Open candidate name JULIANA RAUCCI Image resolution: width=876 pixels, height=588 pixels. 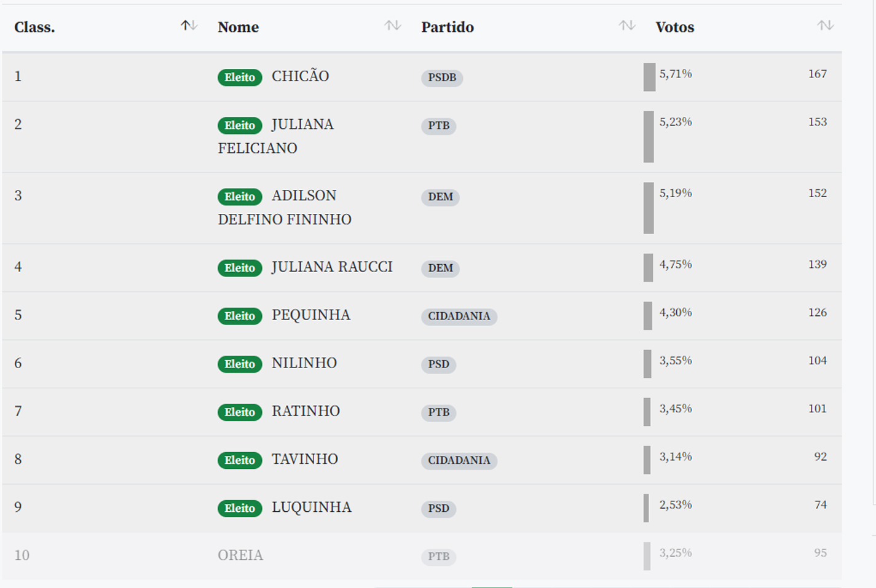(x=332, y=267)
